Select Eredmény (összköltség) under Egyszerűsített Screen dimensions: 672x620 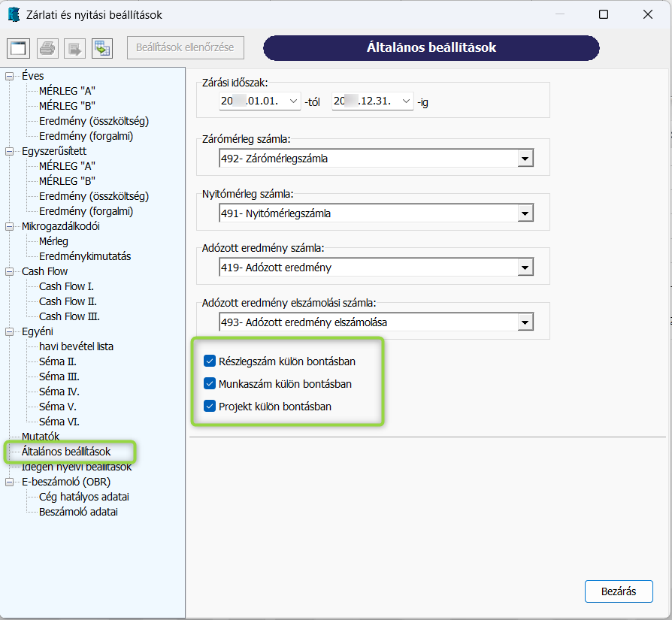pos(94,196)
